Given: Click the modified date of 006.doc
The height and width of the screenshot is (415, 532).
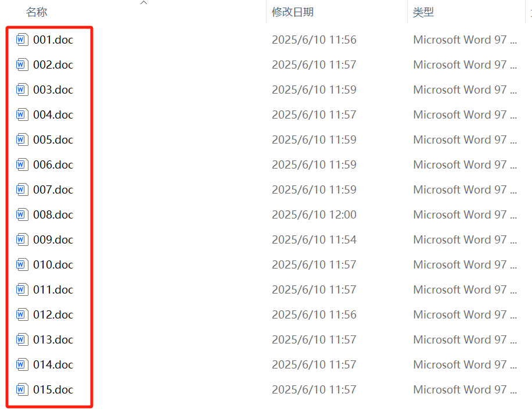Looking at the screenshot, I should pyautogui.click(x=314, y=164).
